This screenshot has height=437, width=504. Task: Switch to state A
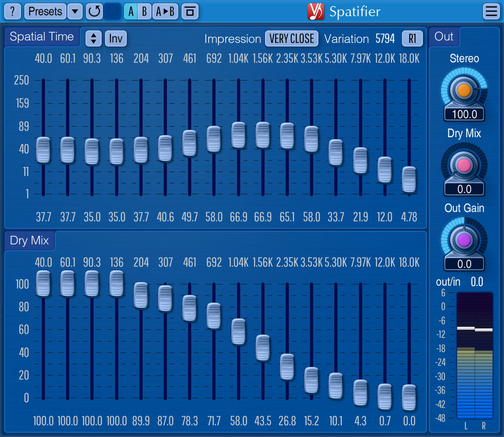point(131,11)
